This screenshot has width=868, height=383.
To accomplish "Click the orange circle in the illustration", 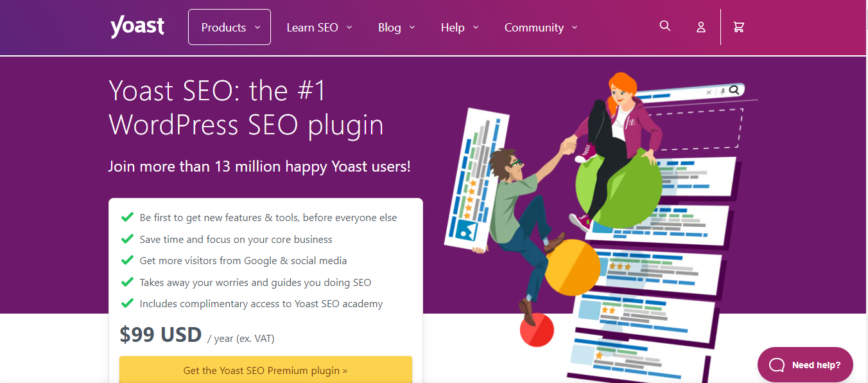I will (x=573, y=266).
